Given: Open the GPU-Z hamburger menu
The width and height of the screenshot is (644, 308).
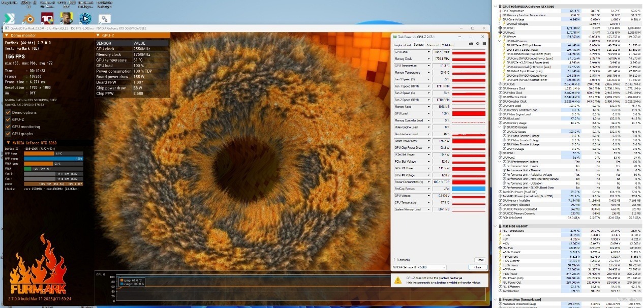Looking at the screenshot, I should [x=483, y=45].
